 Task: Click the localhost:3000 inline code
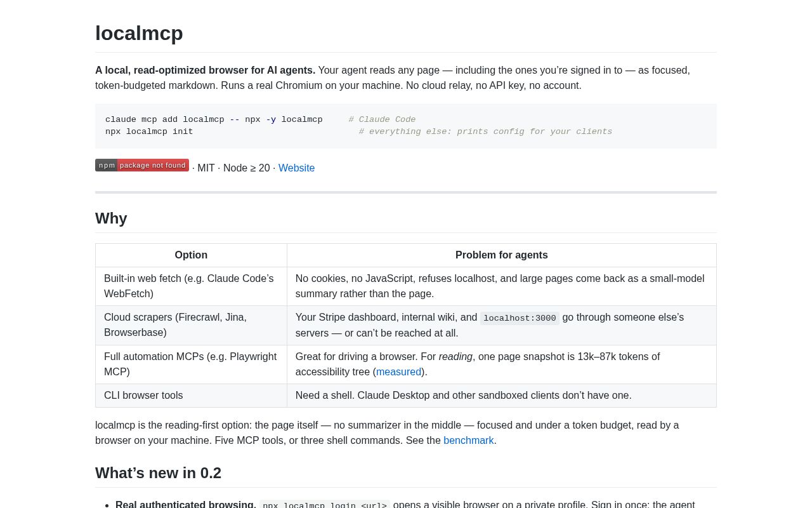pyautogui.click(x=520, y=318)
